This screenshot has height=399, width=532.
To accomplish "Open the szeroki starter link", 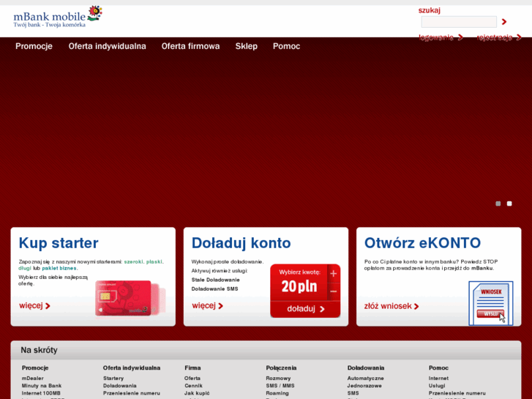I will pos(133,262).
